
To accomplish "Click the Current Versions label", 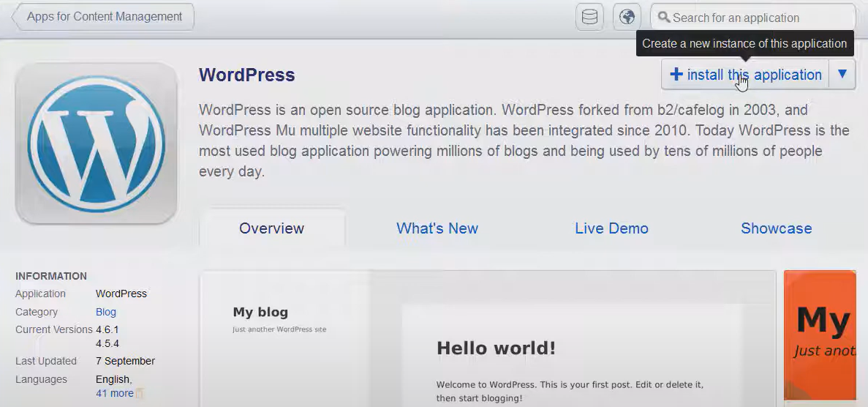I will click(53, 329).
